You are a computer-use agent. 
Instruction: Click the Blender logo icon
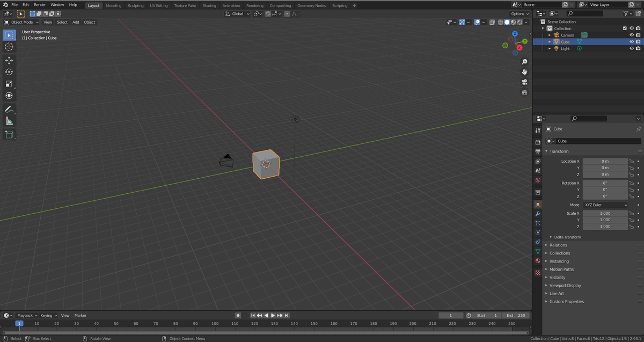tap(5, 5)
